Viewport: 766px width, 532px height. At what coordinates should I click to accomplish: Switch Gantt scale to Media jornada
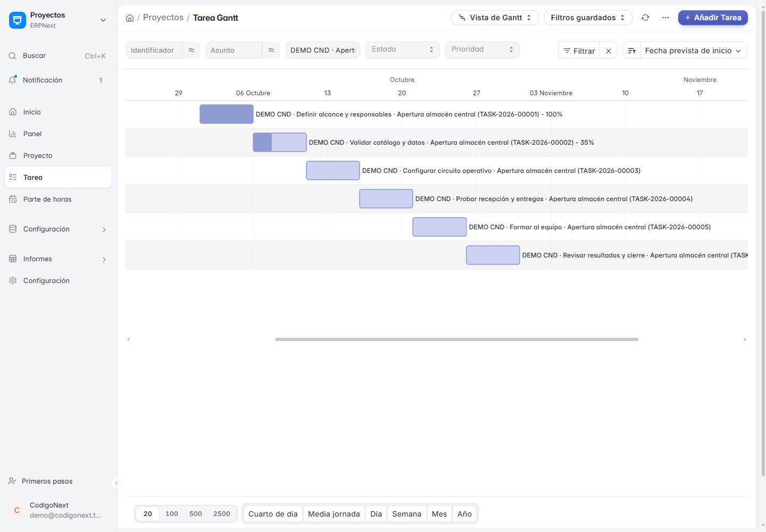pyautogui.click(x=334, y=514)
